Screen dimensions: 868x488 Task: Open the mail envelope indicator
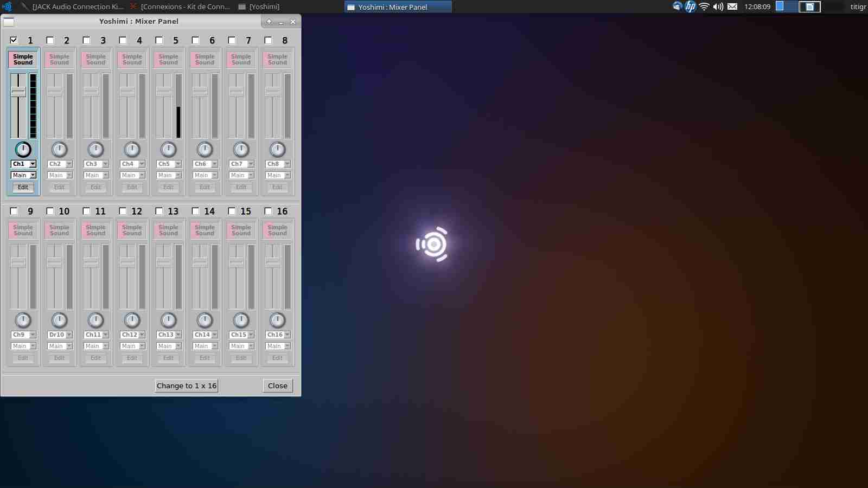(x=732, y=7)
